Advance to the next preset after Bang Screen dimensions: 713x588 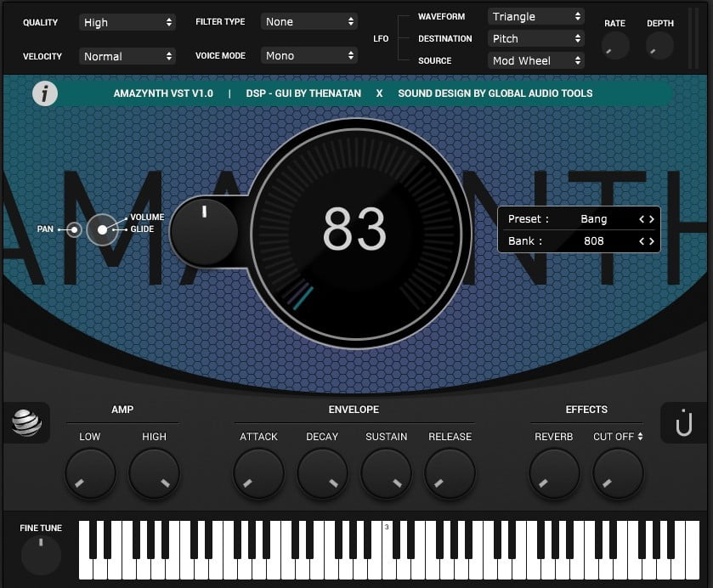click(x=650, y=218)
